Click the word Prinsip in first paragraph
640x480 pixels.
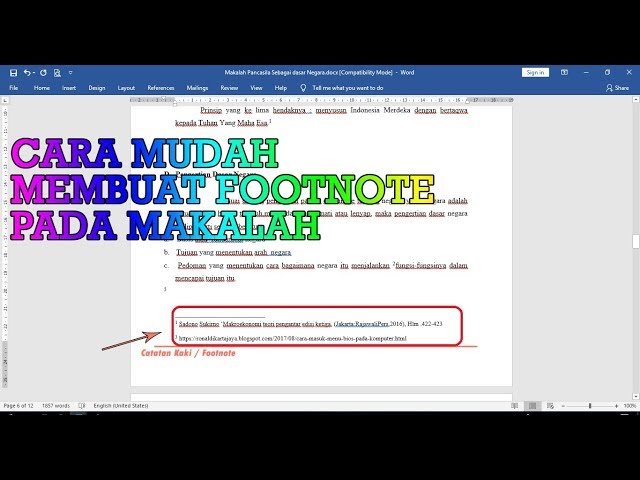pyautogui.click(x=211, y=110)
